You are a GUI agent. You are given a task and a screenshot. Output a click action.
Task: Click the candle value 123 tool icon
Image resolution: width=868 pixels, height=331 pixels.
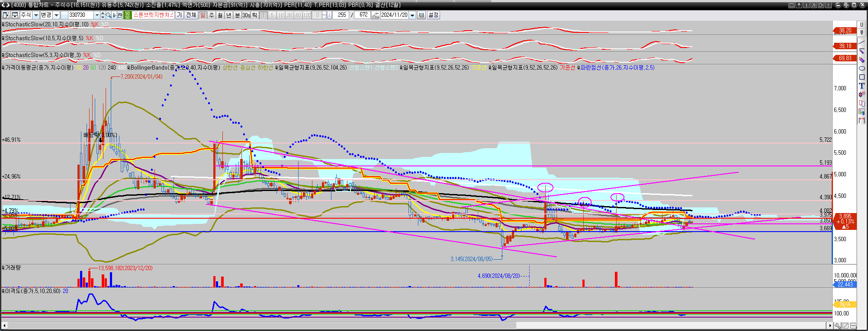[x=862, y=94]
